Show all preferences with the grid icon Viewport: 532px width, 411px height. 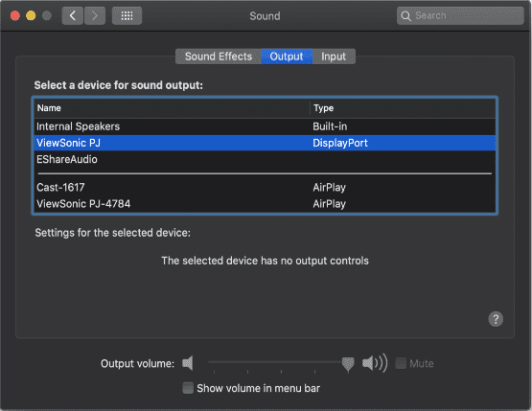click(x=127, y=15)
